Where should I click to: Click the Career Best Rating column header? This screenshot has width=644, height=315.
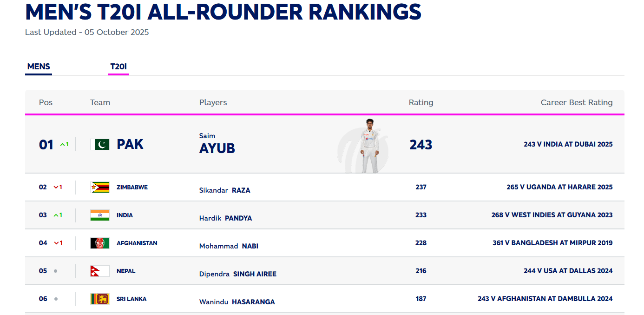click(577, 102)
